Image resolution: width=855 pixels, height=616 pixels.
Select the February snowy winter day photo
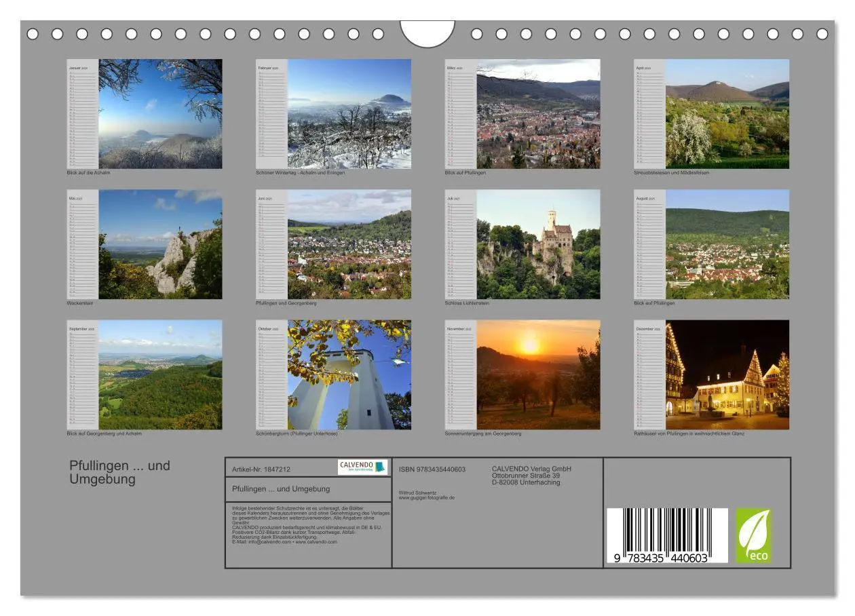pyautogui.click(x=349, y=113)
